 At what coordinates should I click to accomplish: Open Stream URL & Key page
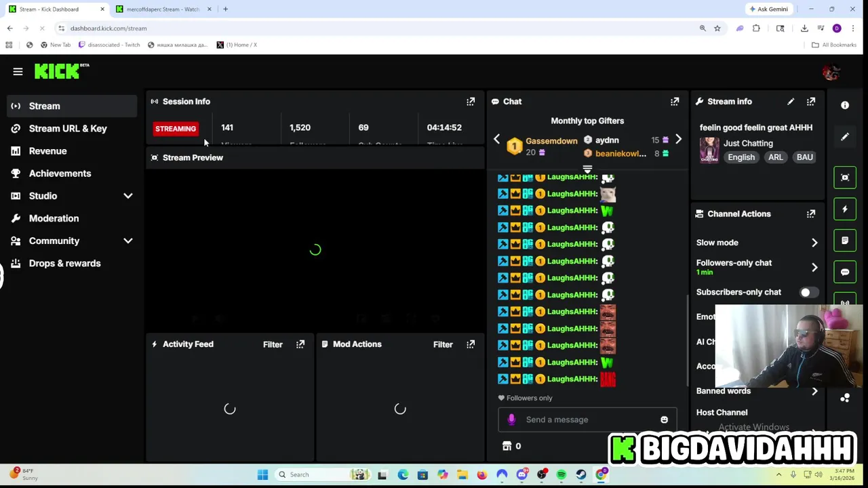click(72, 128)
